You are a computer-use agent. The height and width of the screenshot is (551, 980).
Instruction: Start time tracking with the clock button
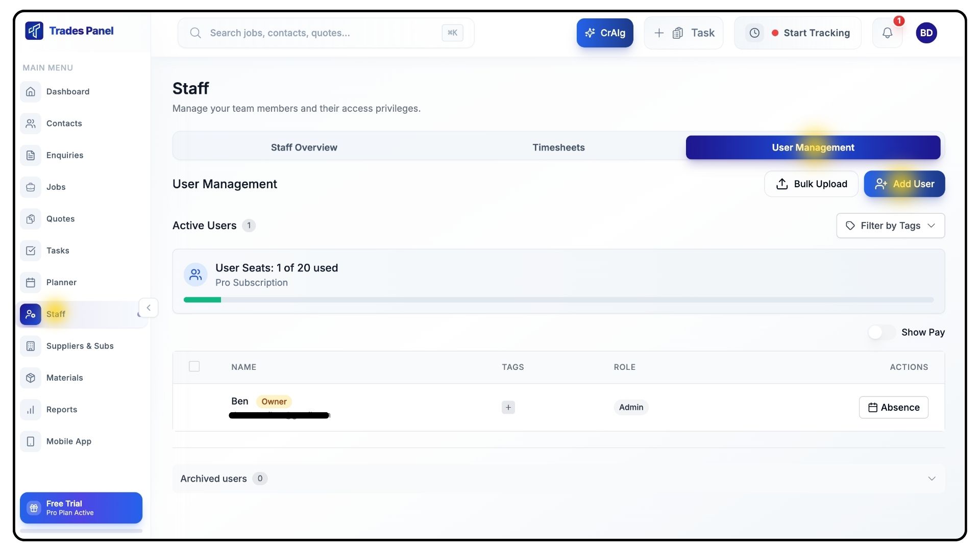click(x=754, y=33)
